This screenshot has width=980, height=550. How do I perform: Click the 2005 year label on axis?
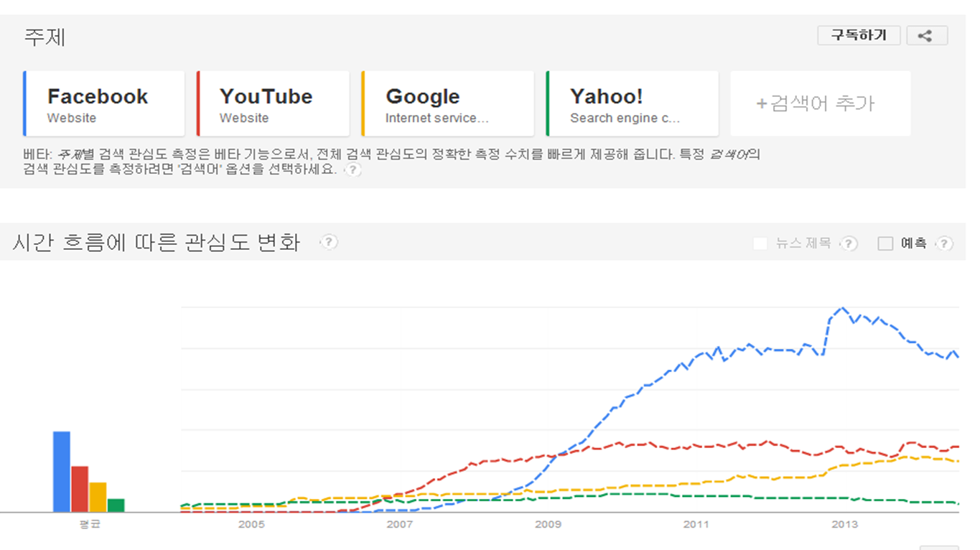(x=251, y=524)
